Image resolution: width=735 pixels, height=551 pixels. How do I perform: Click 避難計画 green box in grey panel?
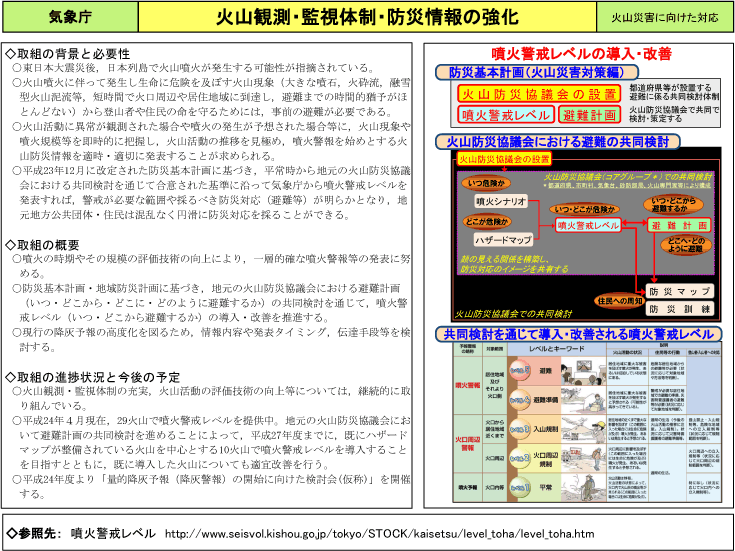tap(589, 115)
